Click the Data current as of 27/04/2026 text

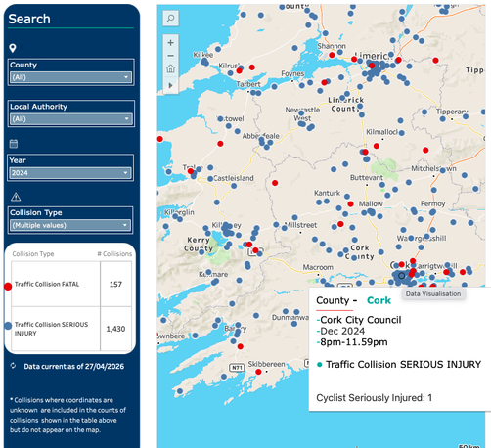74,366
